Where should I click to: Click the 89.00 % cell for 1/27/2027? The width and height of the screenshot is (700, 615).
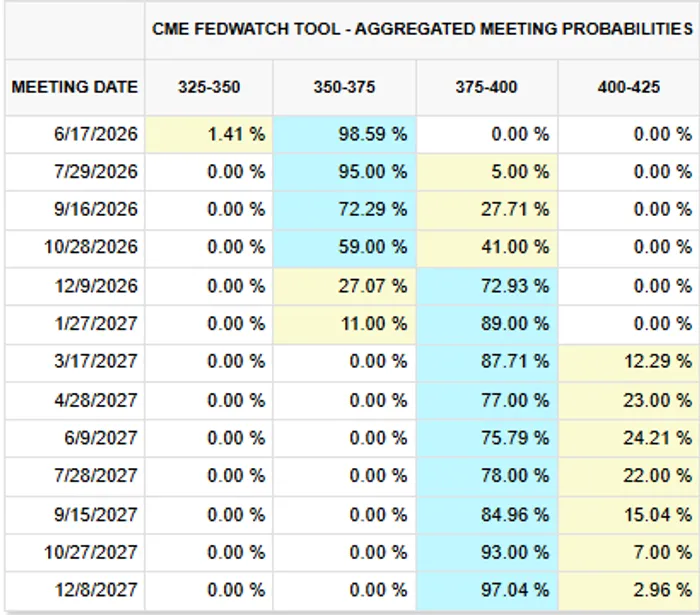[x=487, y=324]
